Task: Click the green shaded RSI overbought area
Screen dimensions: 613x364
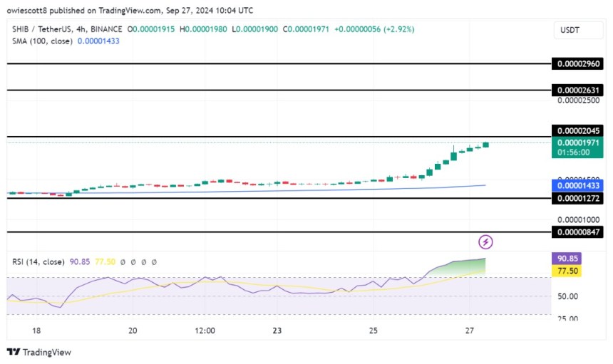Action: tap(467, 266)
